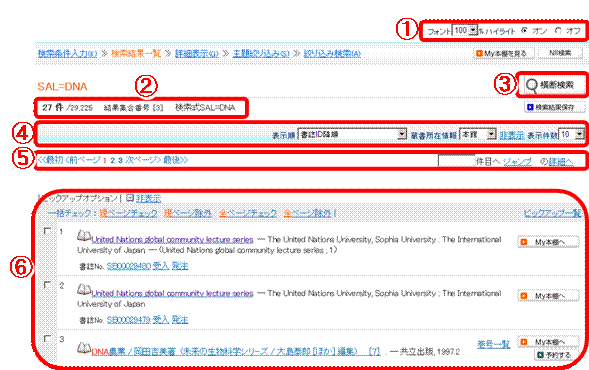Click 現ページチェック link

[128, 213]
